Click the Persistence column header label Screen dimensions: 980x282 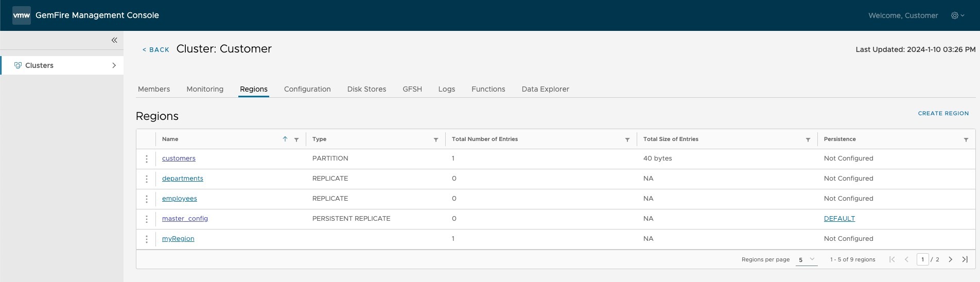[x=840, y=139]
